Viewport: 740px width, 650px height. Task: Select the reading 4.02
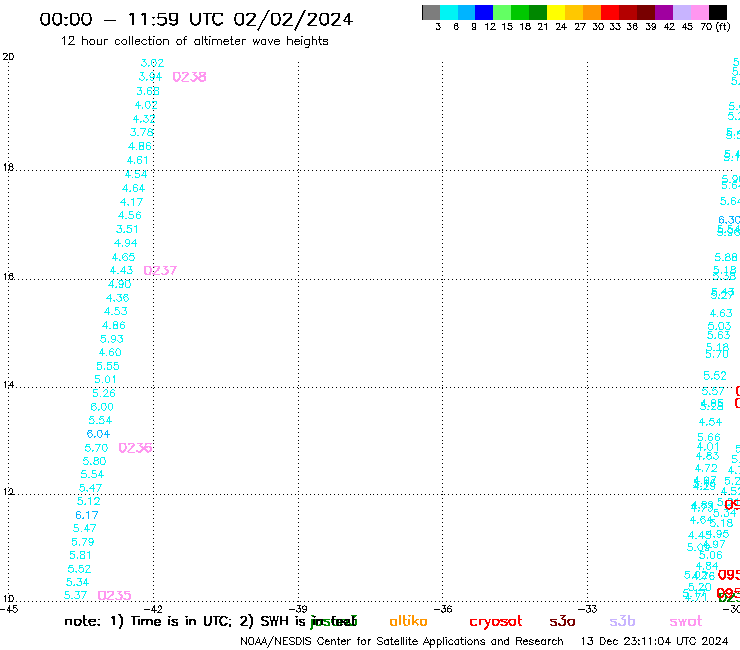pyautogui.click(x=146, y=105)
